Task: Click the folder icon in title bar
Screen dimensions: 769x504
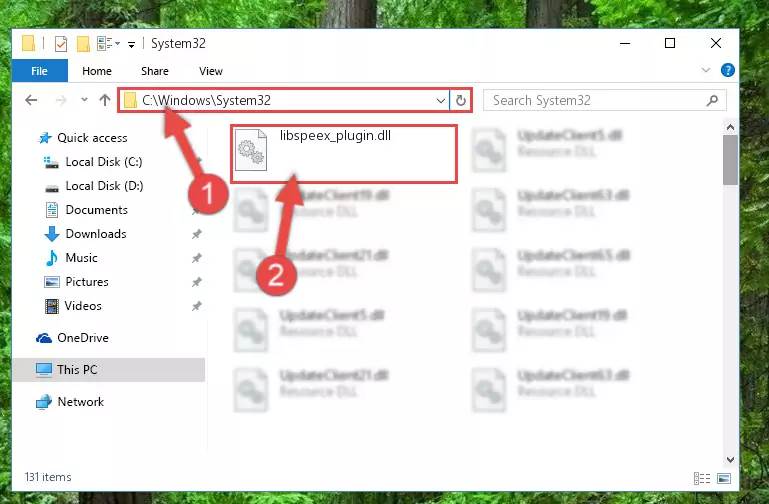Action: click(x=28, y=44)
